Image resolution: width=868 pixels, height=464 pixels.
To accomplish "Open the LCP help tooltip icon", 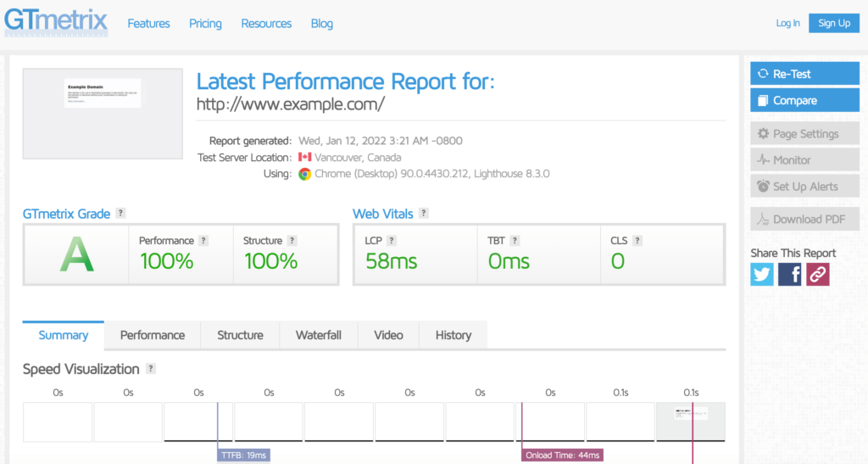I will (x=392, y=241).
